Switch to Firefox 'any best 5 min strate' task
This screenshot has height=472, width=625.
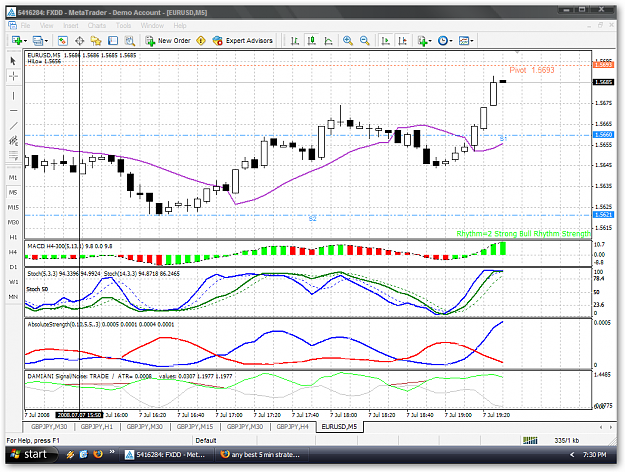point(261,454)
